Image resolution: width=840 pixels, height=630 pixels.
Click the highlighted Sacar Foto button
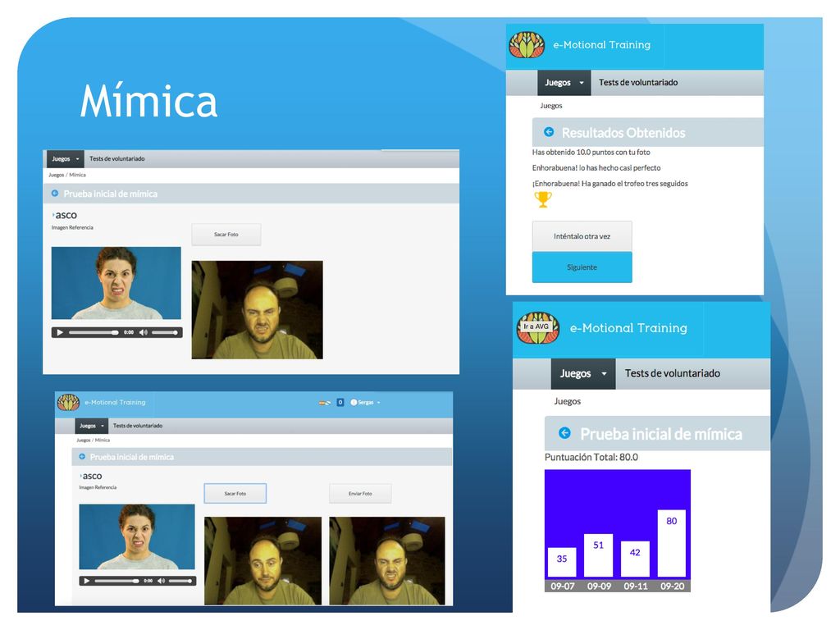pyautogui.click(x=235, y=493)
